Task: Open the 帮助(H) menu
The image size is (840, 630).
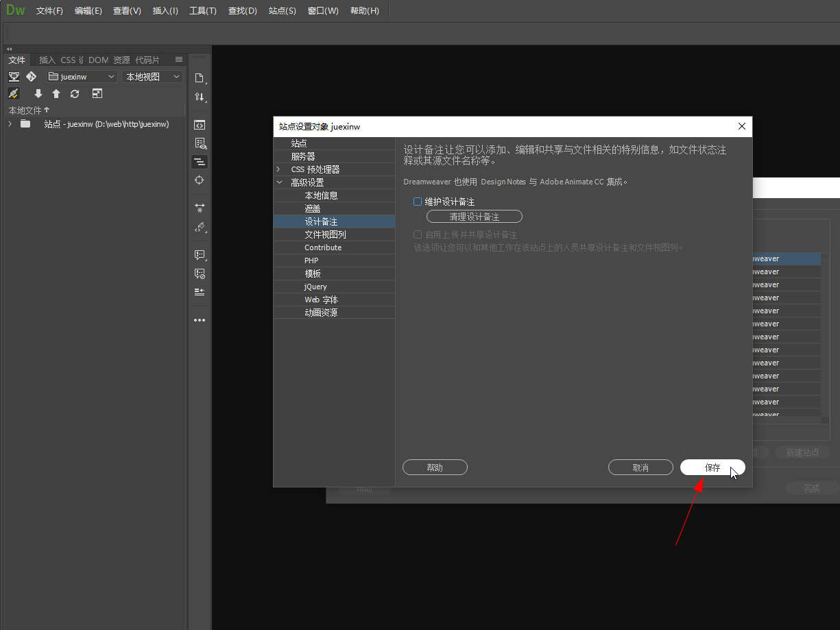Action: 365,11
